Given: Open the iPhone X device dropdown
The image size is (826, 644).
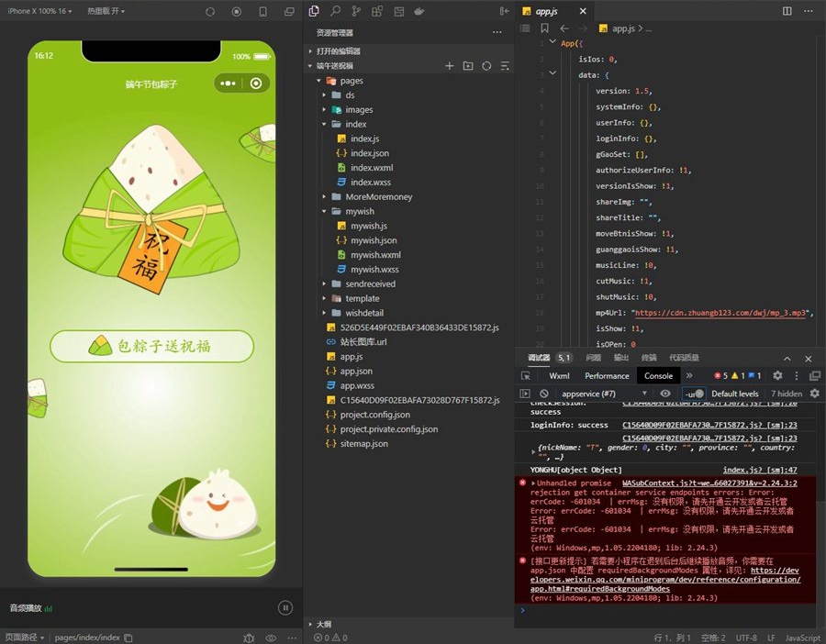Looking at the screenshot, I should pyautogui.click(x=40, y=11).
